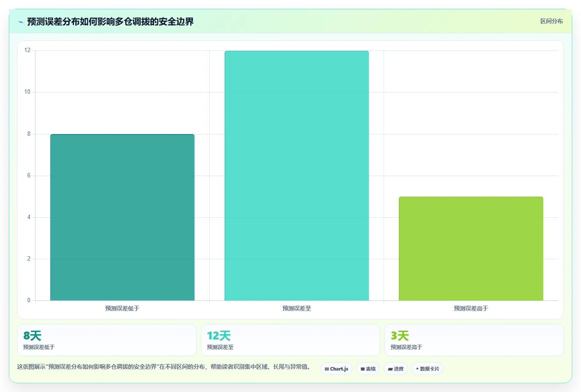This screenshot has width=581, height=392.
Task: Click the lightning icon beside the title
Action: click(21, 21)
